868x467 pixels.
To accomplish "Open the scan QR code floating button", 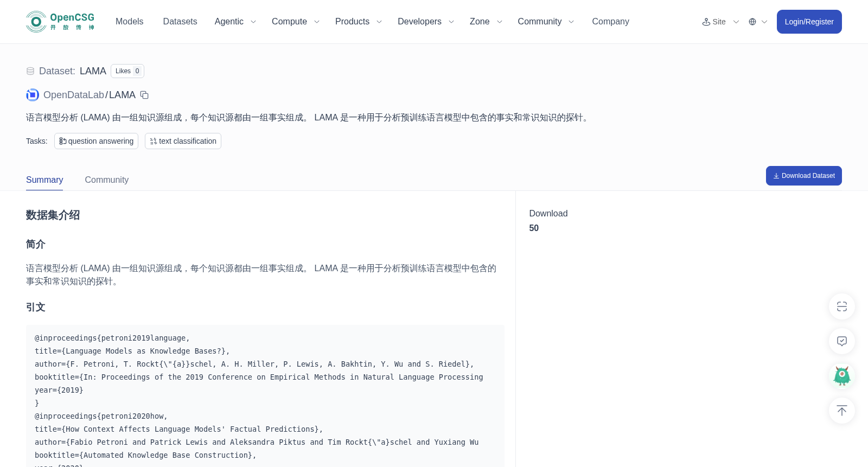I will click(x=842, y=306).
